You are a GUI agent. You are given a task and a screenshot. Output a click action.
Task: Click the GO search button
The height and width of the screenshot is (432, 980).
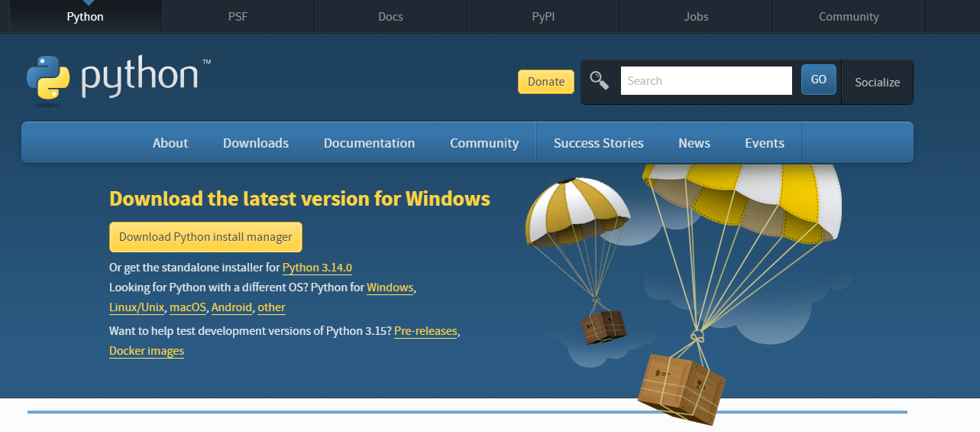pyautogui.click(x=819, y=80)
